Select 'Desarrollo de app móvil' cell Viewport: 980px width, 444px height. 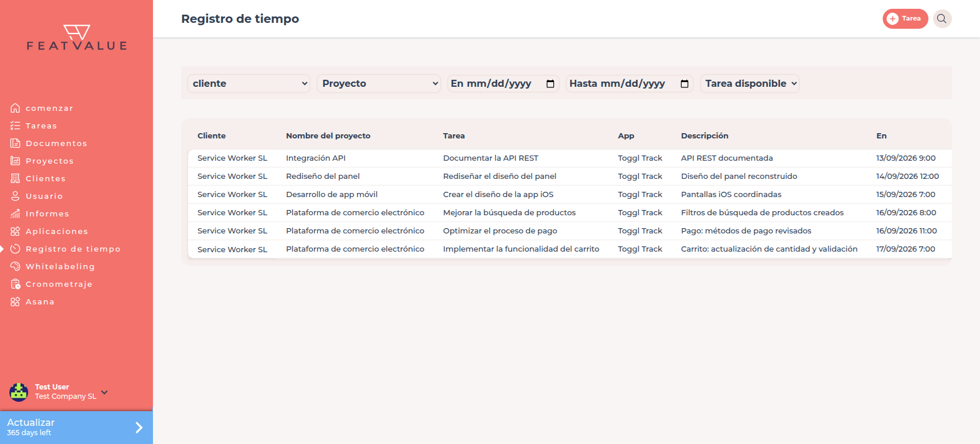[x=332, y=194]
